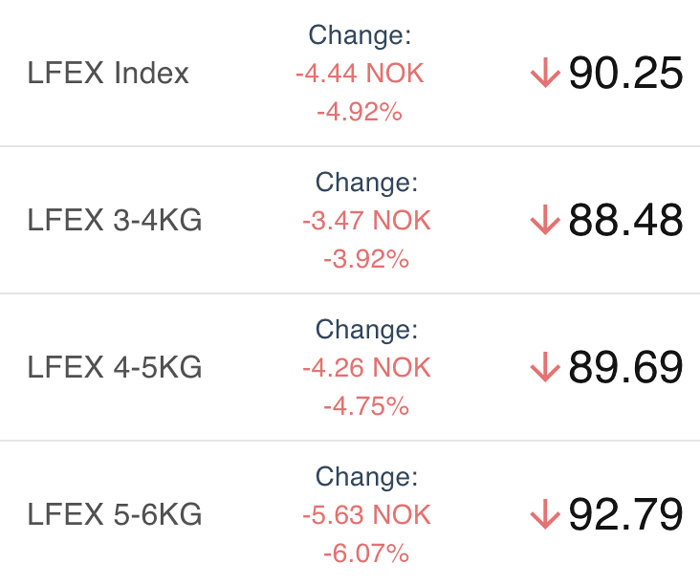700x585 pixels.
Task: Click the -4.26 NOK change value
Action: pos(367,368)
